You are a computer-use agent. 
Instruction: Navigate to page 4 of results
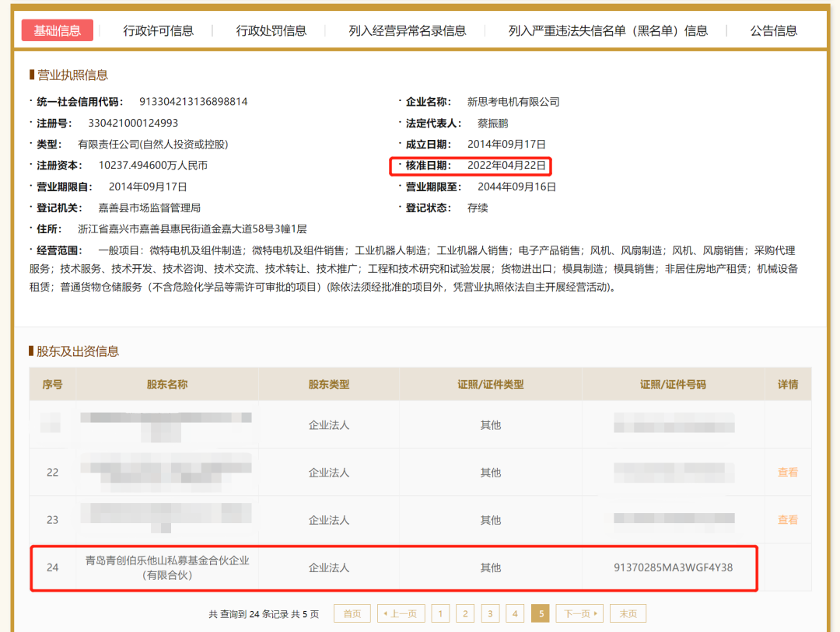point(515,613)
